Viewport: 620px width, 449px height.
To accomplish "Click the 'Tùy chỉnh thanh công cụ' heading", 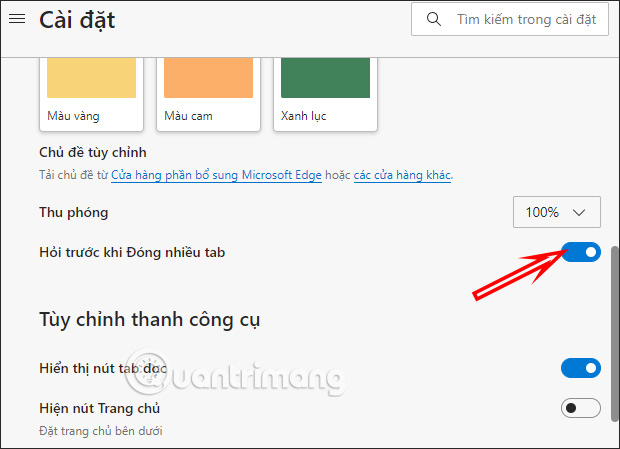I will click(x=149, y=320).
